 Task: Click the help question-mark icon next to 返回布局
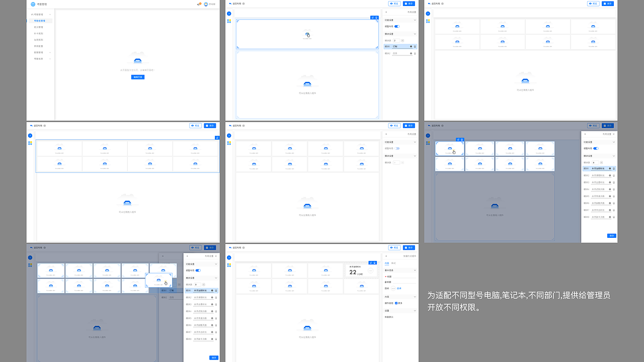(244, 4)
